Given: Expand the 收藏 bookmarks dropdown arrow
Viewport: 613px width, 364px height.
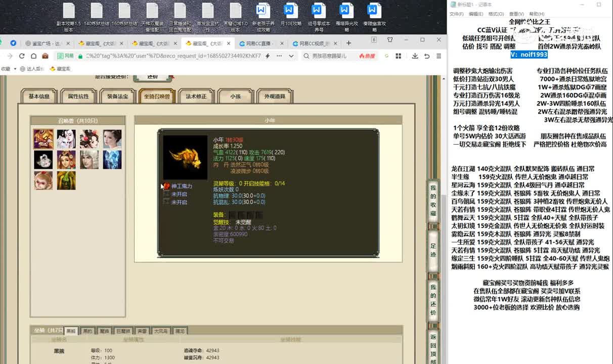Looking at the screenshot, I should click(15, 69).
